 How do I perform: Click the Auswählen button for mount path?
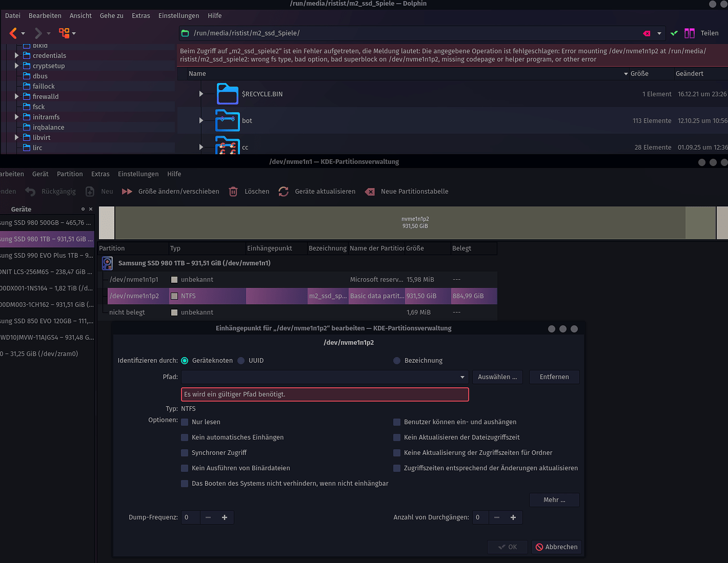click(x=497, y=377)
